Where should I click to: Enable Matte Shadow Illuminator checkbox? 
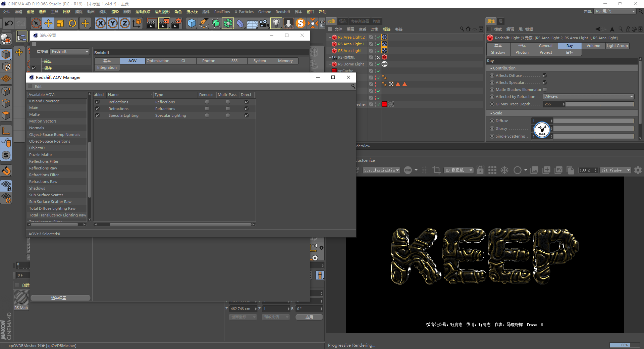(545, 90)
